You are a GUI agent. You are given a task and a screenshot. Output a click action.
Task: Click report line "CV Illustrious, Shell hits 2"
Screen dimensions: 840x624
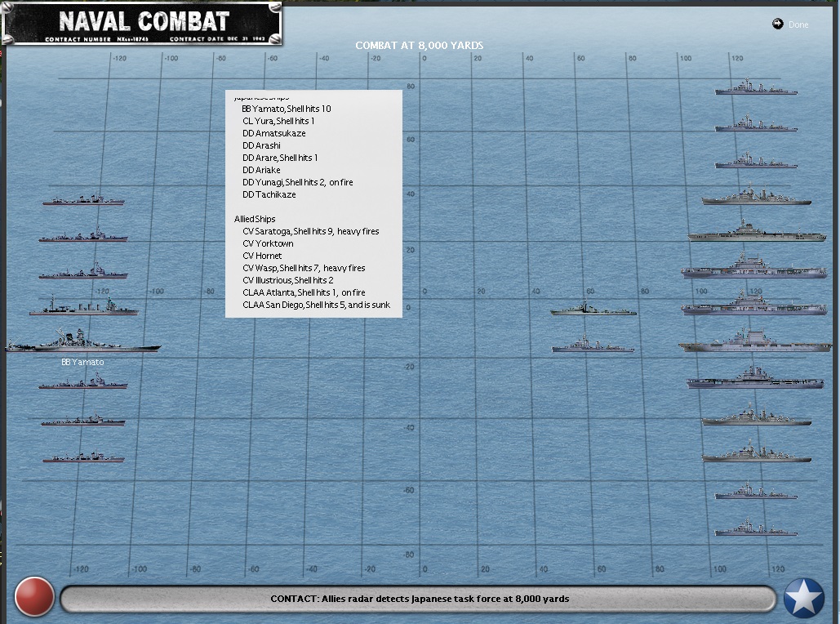point(287,281)
